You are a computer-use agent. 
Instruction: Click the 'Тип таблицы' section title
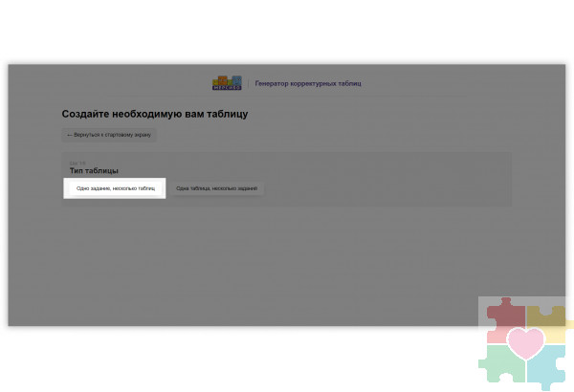pos(94,170)
